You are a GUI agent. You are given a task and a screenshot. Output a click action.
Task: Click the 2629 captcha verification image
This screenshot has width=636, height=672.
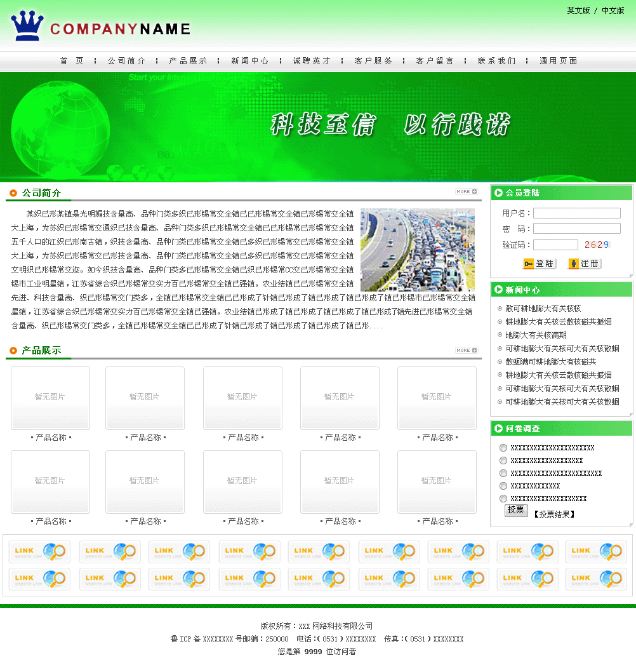point(596,245)
